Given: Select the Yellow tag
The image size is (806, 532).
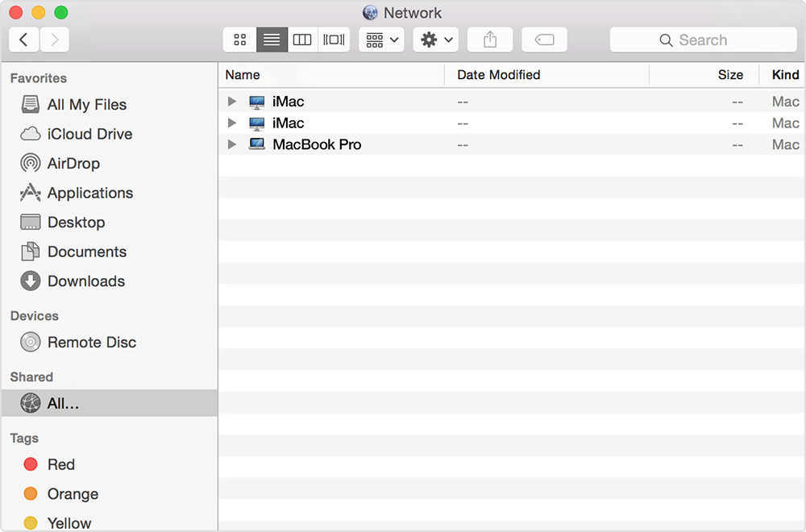Looking at the screenshot, I should pos(31,523).
